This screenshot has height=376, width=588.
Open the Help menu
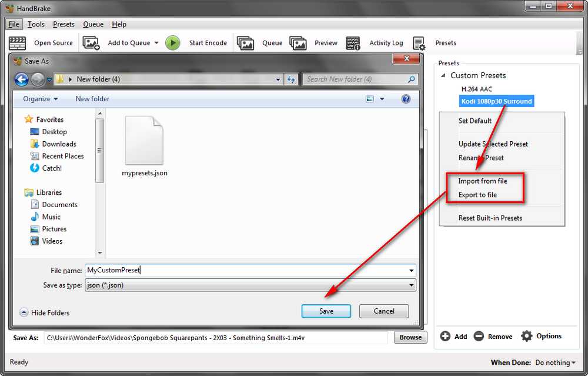click(x=119, y=24)
